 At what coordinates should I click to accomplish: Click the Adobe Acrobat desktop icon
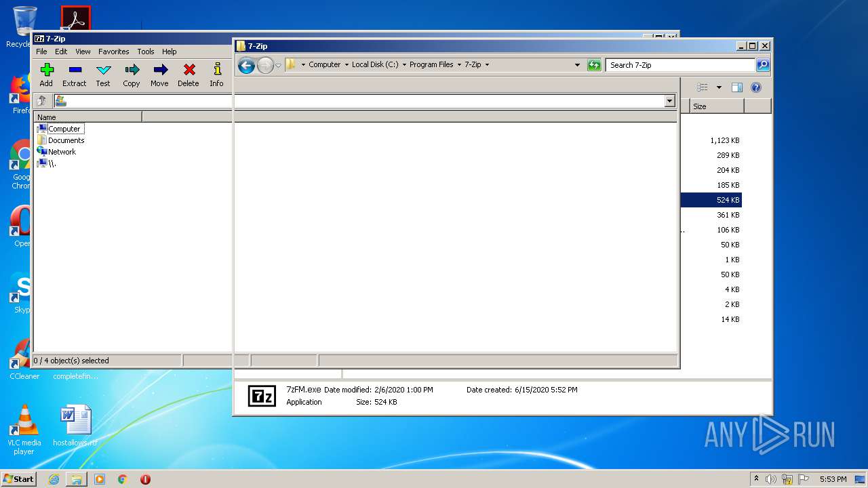click(x=75, y=19)
